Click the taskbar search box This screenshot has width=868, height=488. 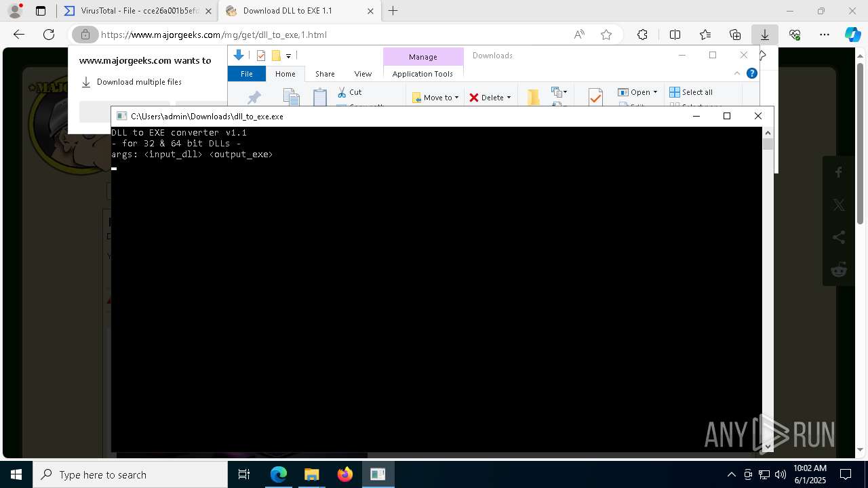pyautogui.click(x=130, y=474)
